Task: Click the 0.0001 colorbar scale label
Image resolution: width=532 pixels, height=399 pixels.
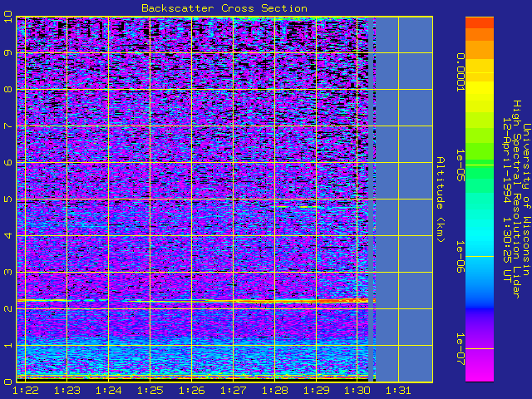Action: (x=461, y=72)
